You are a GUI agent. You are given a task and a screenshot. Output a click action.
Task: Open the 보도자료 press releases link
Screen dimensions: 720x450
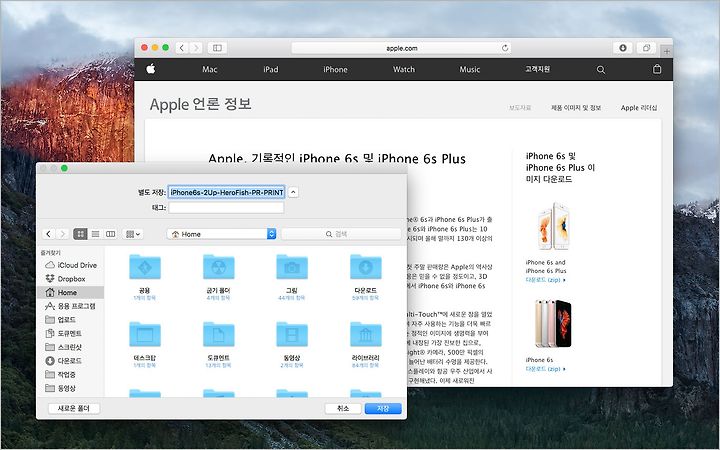click(520, 107)
